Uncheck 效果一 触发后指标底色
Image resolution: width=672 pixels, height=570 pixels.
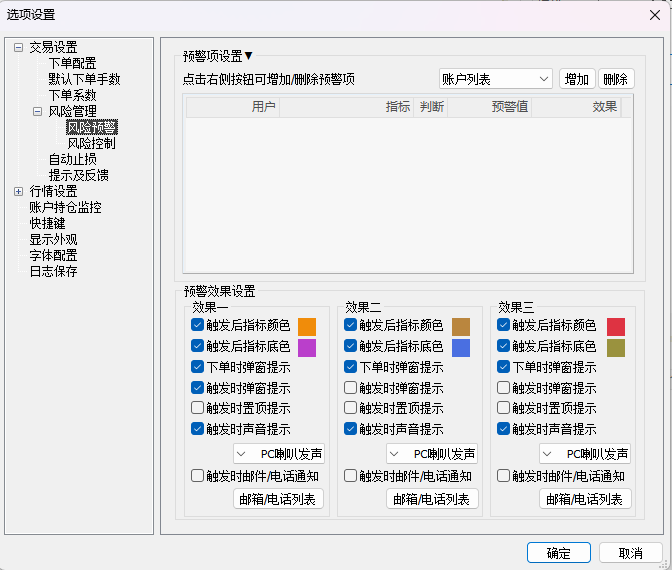[x=197, y=345]
